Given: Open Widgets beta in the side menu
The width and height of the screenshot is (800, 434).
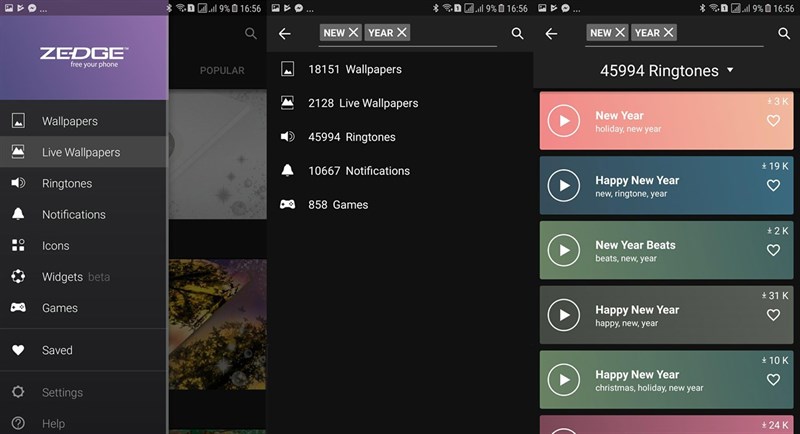Looking at the screenshot, I should pyautogui.click(x=84, y=276).
